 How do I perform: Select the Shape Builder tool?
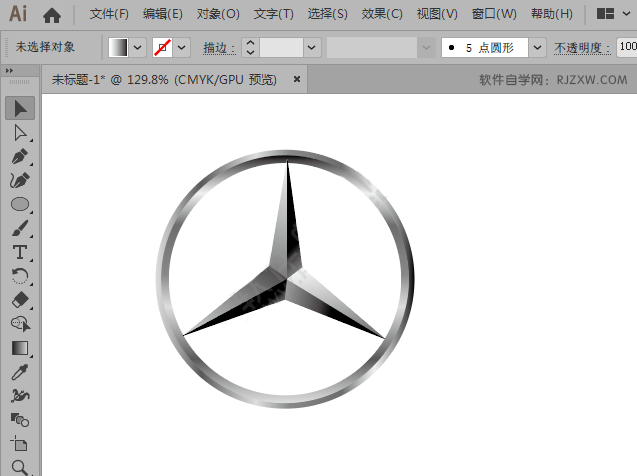(x=20, y=324)
